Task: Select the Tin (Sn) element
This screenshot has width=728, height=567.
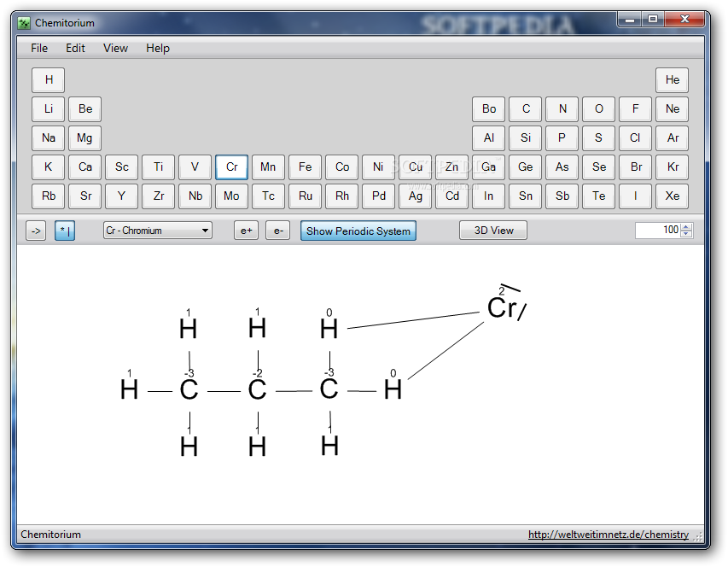Action: point(525,196)
